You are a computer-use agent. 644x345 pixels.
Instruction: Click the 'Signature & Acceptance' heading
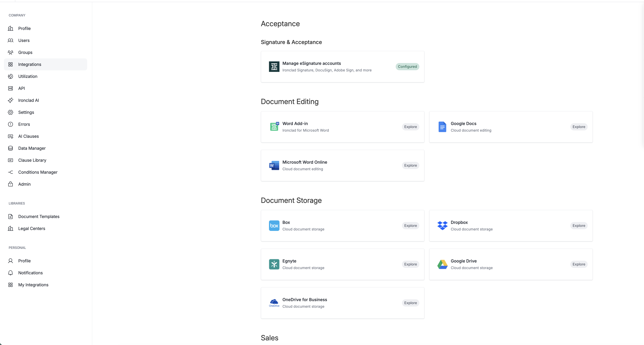click(291, 42)
